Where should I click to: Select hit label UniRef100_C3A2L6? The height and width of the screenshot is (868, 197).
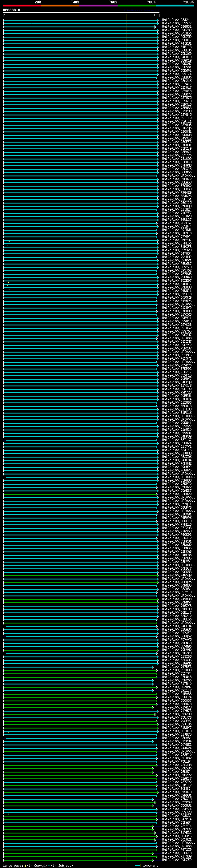tap(177, 81)
